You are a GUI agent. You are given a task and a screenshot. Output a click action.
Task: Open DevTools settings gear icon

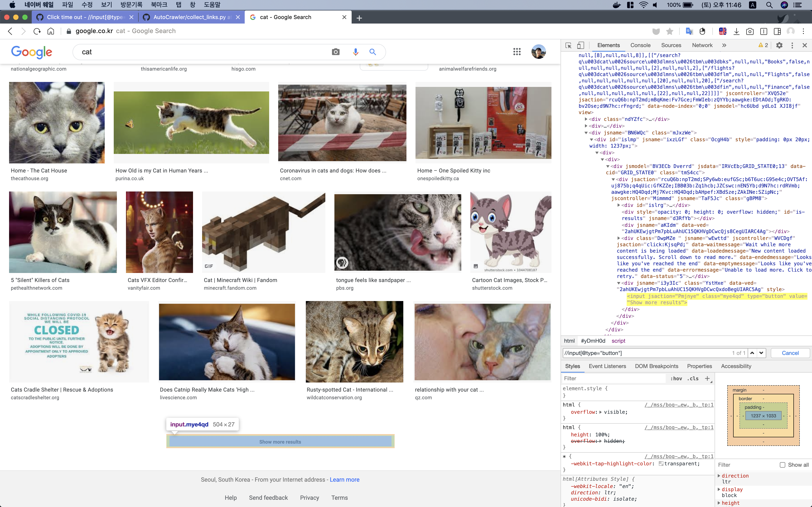pos(779,45)
